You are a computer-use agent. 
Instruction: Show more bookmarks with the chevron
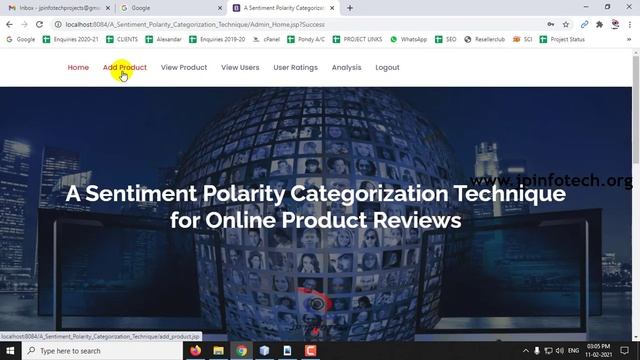click(629, 39)
